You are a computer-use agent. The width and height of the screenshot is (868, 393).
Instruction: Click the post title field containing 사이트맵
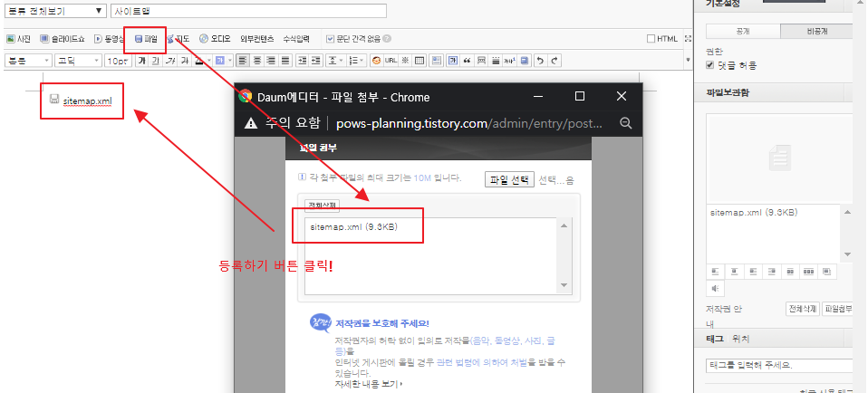[x=248, y=11]
